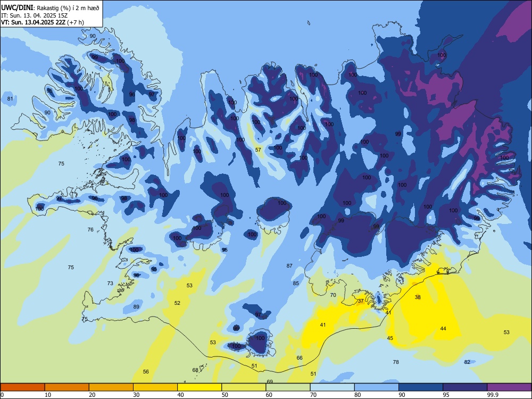The height and width of the screenshot is (399, 532).
Task: Click the map humidity value '81'
Action: coord(10,99)
